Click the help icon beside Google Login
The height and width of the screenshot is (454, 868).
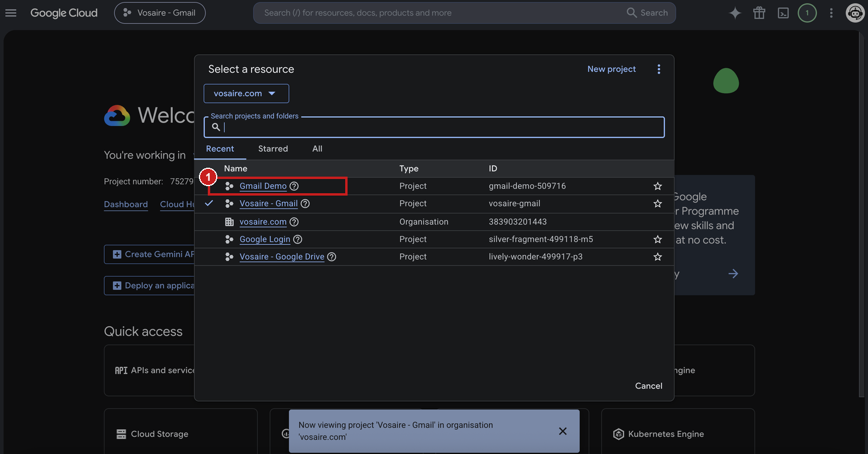(298, 239)
